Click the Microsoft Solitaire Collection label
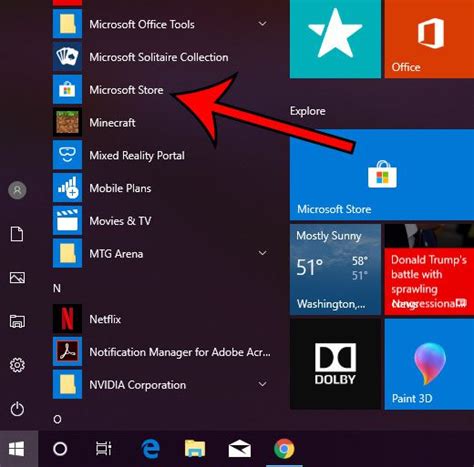This screenshot has width=474, height=467. pos(159,57)
